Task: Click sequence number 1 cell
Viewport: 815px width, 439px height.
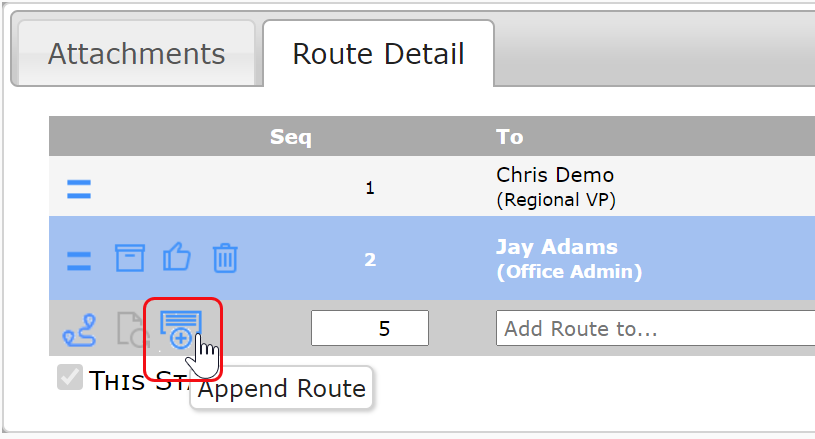Action: pyautogui.click(x=370, y=188)
